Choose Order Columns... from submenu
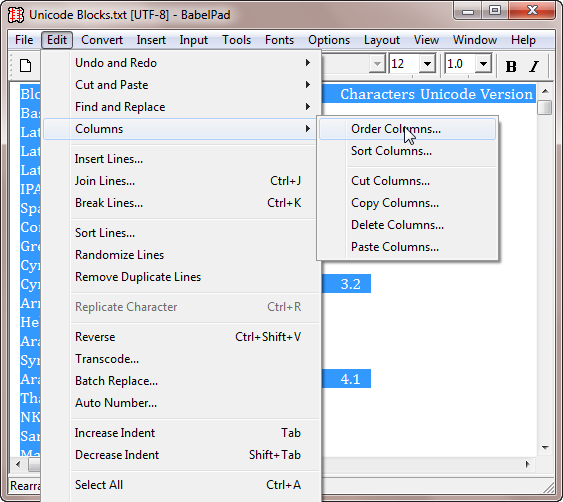The width and height of the screenshot is (563, 502). (408, 129)
